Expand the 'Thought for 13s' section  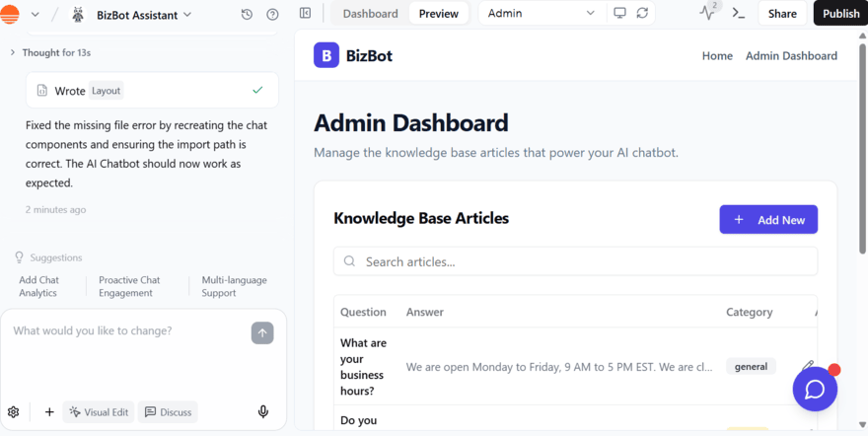50,52
